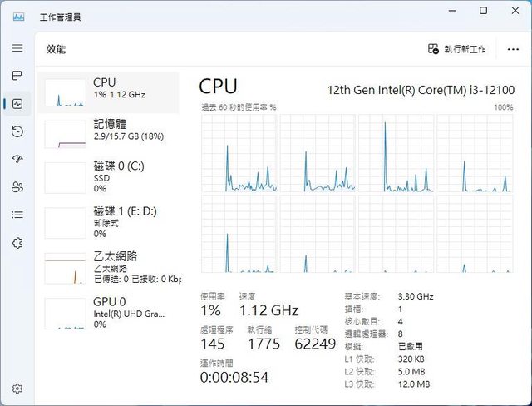Click 執行新工作 (Run new task) button
532x406 pixels.
456,49
